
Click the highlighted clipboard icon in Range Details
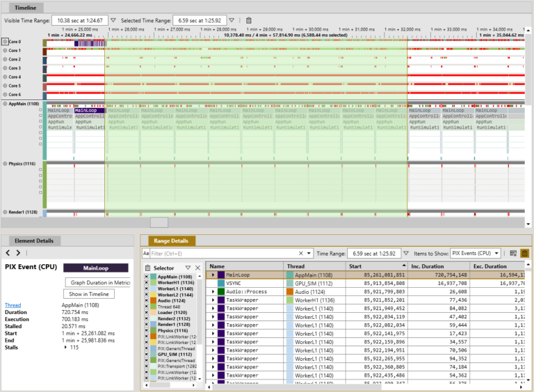524,254
